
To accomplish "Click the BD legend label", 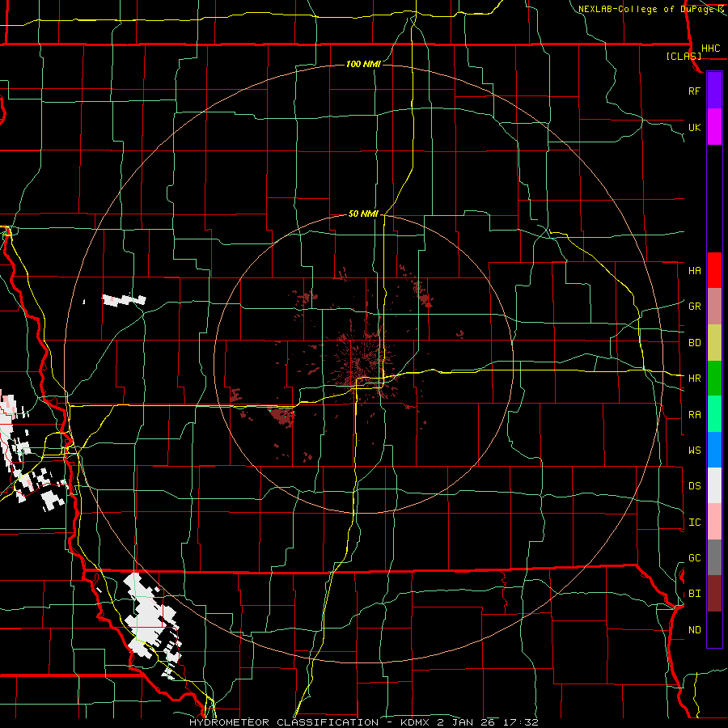I will pyautogui.click(x=694, y=342).
